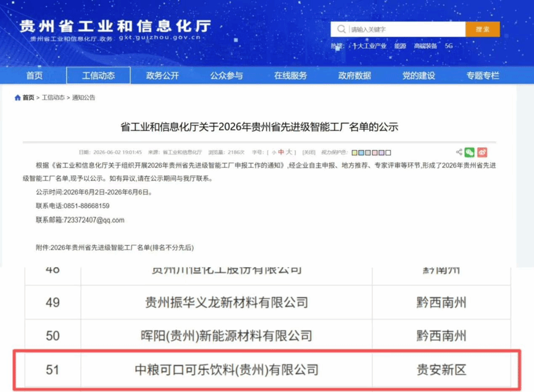Viewport: 534px width, 392px height.
Task: Click the row number 50 cell
Action: pyautogui.click(x=53, y=336)
